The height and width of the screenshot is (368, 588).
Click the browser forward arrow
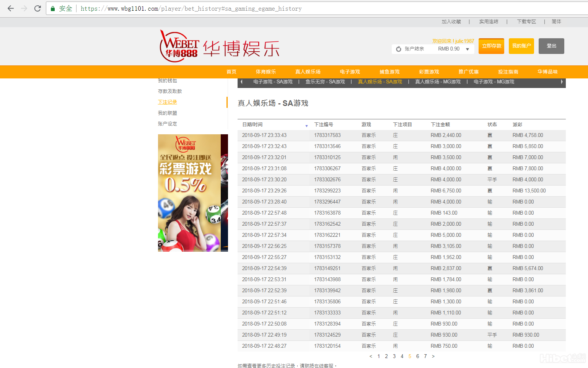[x=24, y=8]
